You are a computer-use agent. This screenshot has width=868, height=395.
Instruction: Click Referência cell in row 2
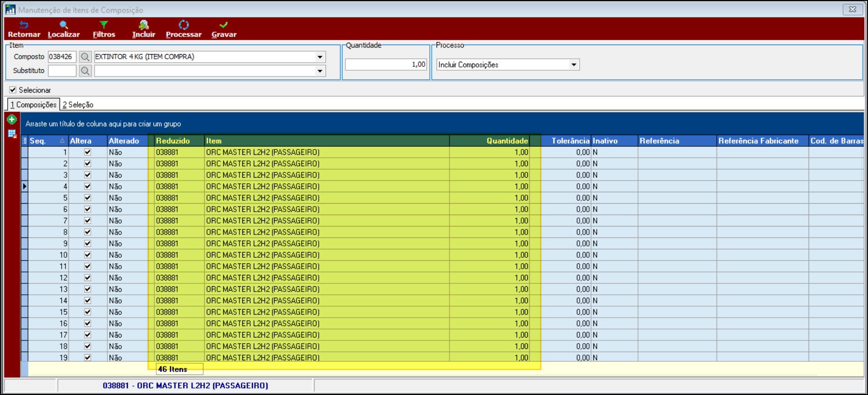pyautogui.click(x=677, y=164)
